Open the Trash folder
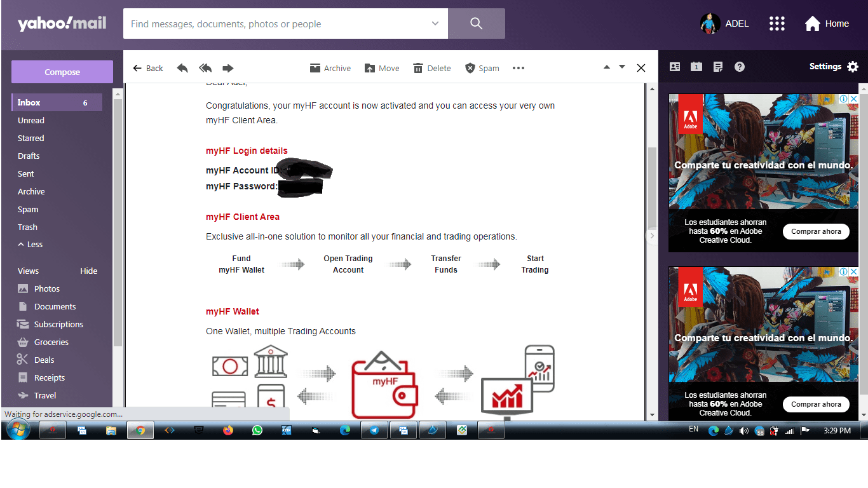The width and height of the screenshot is (868, 488). (27, 227)
